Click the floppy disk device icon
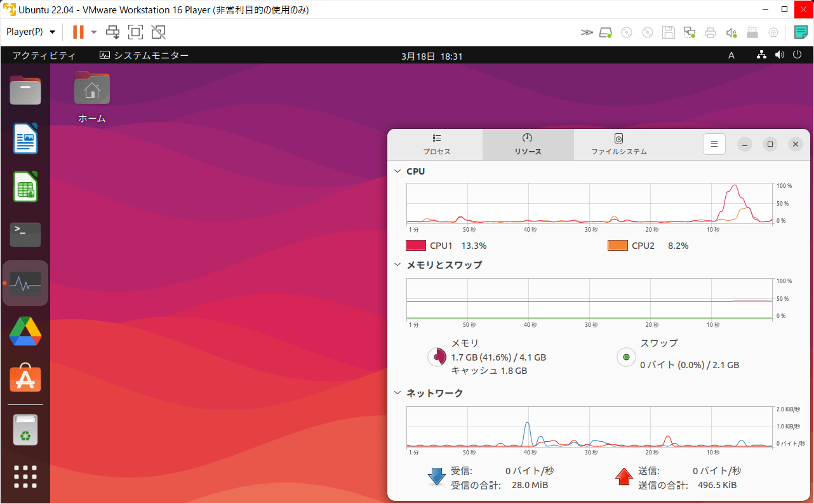 (668, 32)
